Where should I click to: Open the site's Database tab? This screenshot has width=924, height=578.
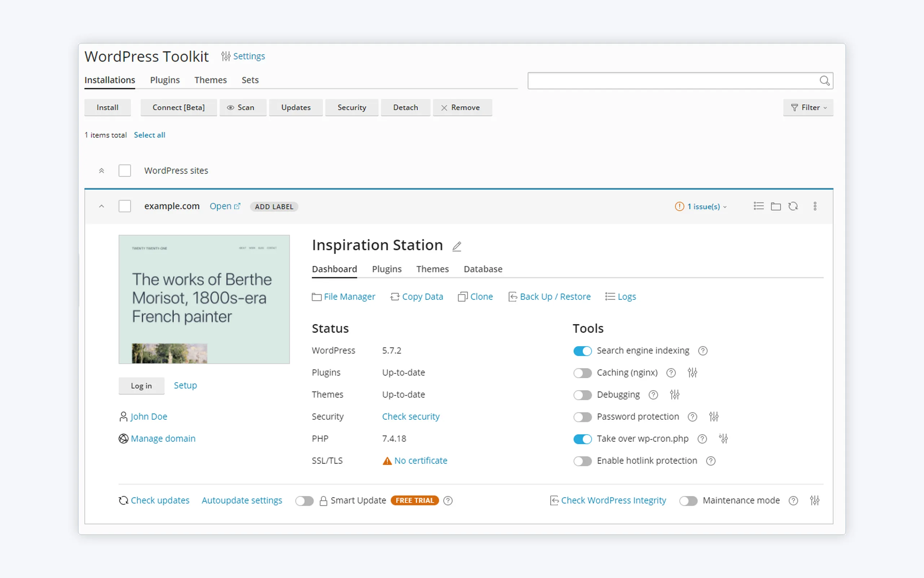tap(483, 269)
